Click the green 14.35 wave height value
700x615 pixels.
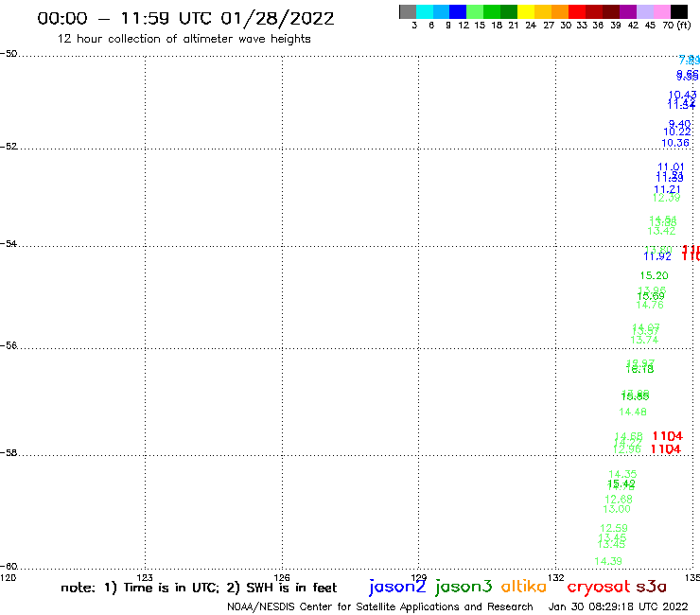tap(622, 474)
